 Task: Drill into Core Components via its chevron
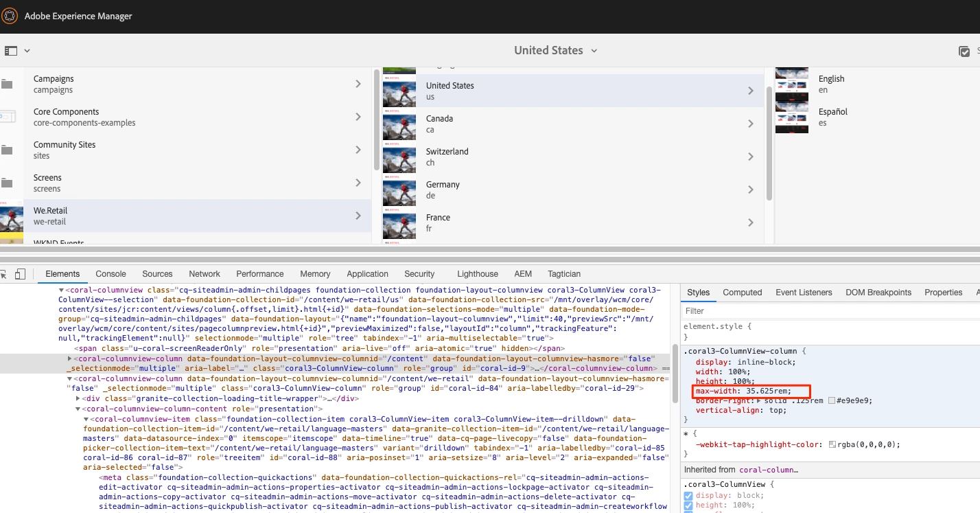coord(358,117)
